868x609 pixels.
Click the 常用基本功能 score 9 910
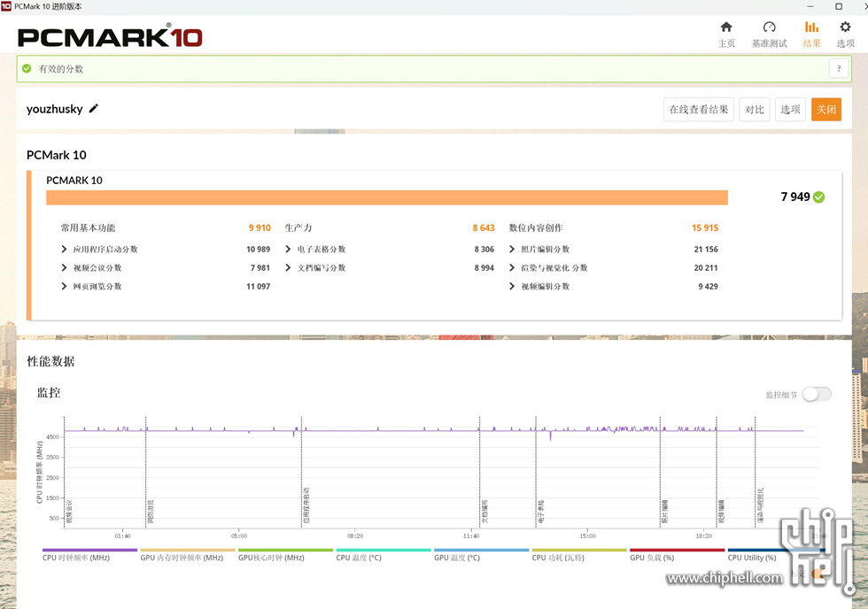(260, 227)
